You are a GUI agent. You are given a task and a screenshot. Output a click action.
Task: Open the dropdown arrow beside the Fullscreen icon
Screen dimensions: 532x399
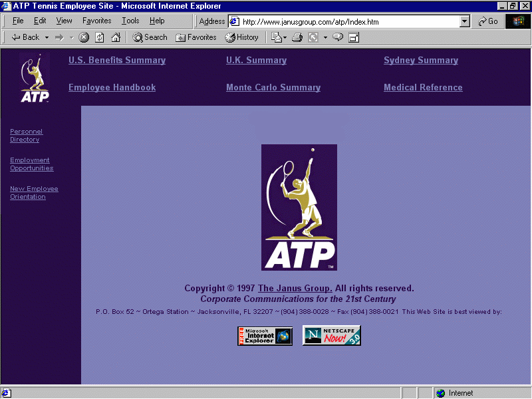click(x=325, y=37)
